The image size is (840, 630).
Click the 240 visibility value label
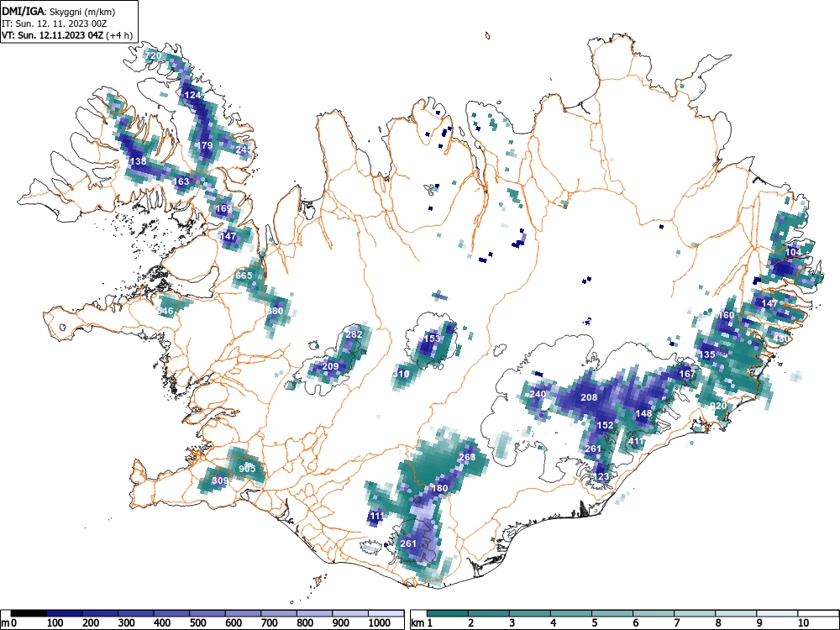coord(538,394)
